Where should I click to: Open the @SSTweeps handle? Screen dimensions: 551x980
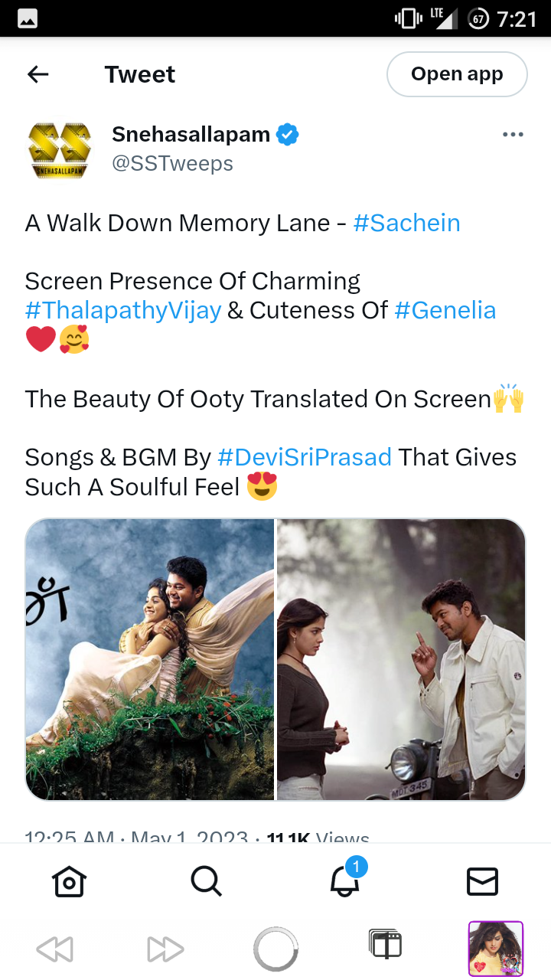(x=172, y=163)
